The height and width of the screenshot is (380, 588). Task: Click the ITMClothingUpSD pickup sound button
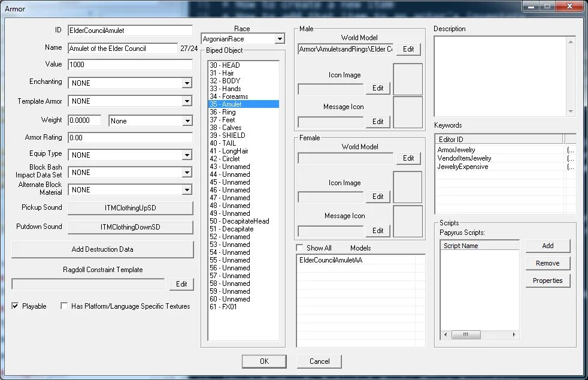pos(131,208)
